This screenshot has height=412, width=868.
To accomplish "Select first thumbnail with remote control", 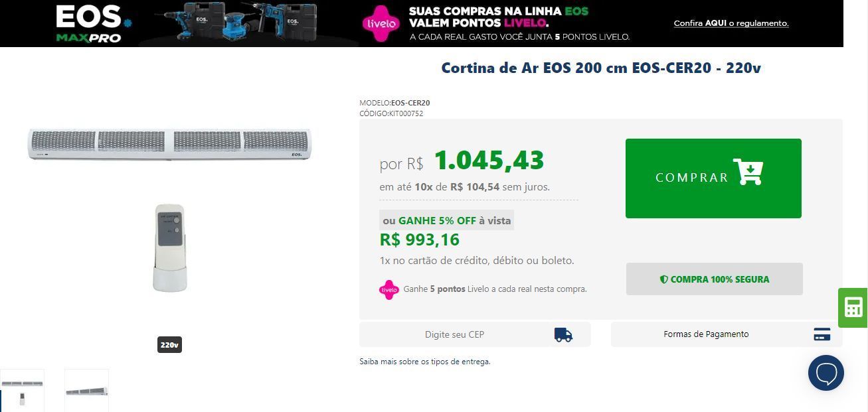I will 22,391.
